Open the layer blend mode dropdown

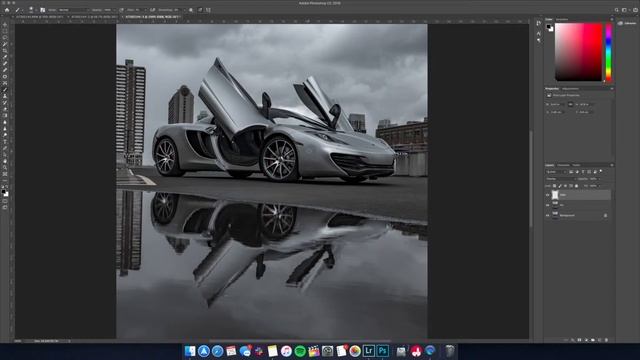561,179
